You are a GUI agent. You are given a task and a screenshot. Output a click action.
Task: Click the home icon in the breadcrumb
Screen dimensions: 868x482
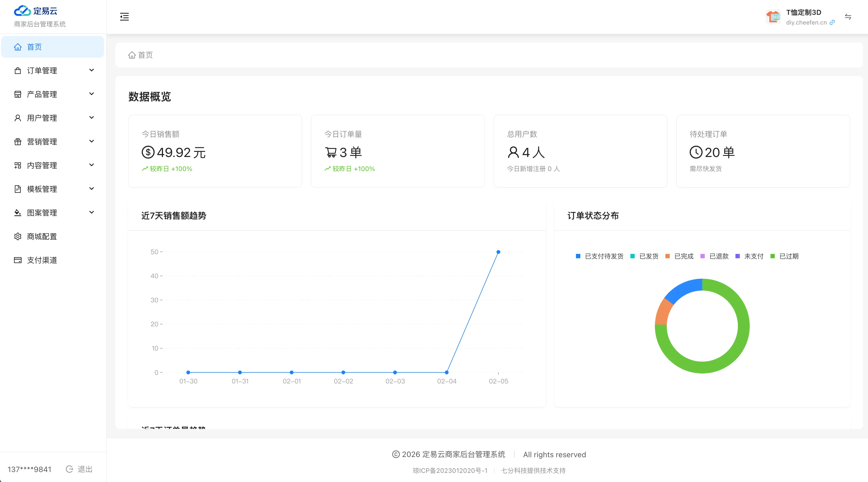132,55
